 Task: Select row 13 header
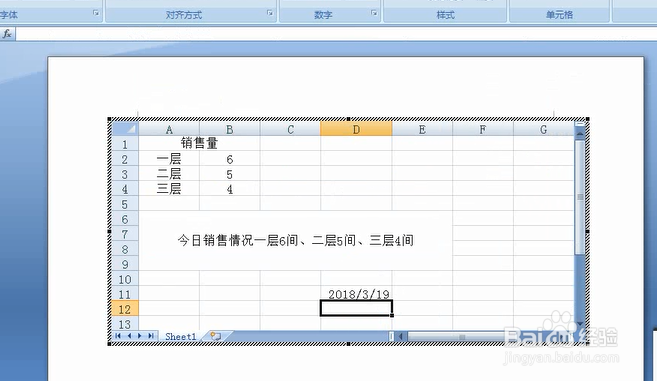[125, 324]
